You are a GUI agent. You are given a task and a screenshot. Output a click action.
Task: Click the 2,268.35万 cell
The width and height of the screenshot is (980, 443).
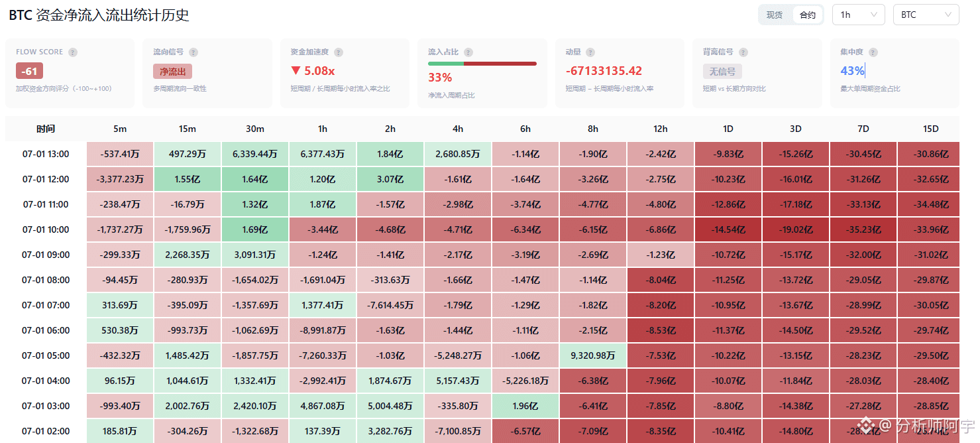188,255
